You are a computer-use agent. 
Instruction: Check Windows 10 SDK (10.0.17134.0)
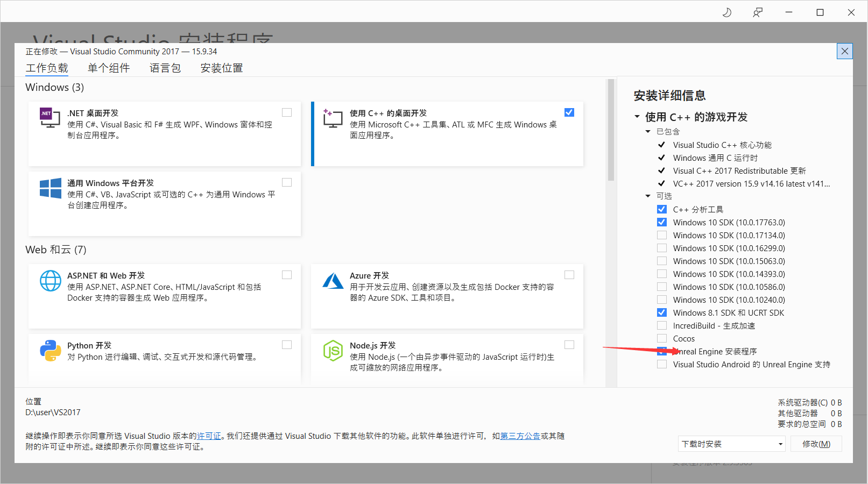tap(662, 235)
